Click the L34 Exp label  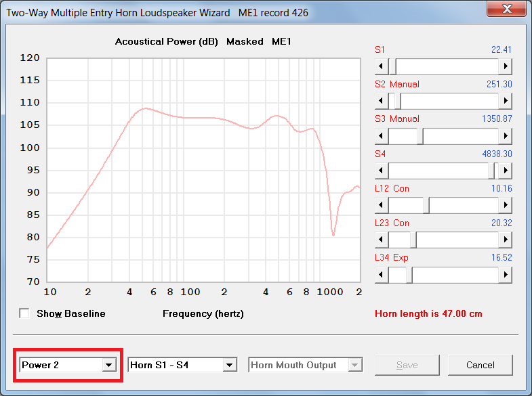coord(392,257)
